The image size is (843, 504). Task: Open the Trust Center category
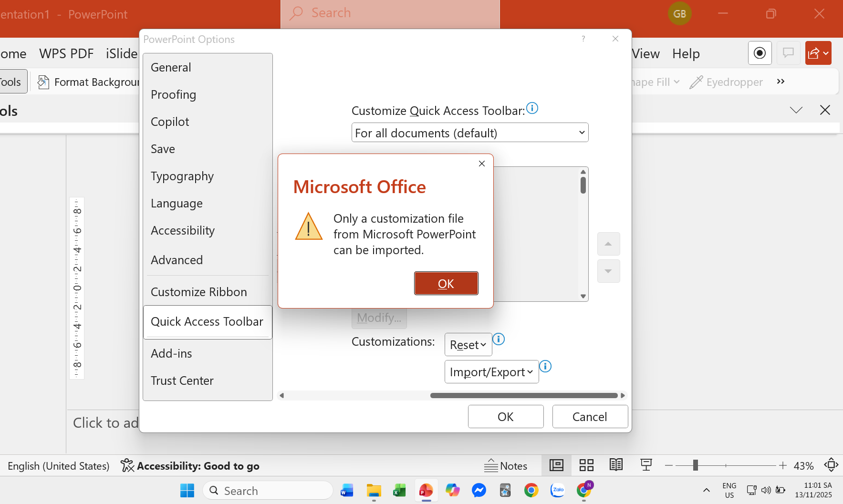(208, 381)
